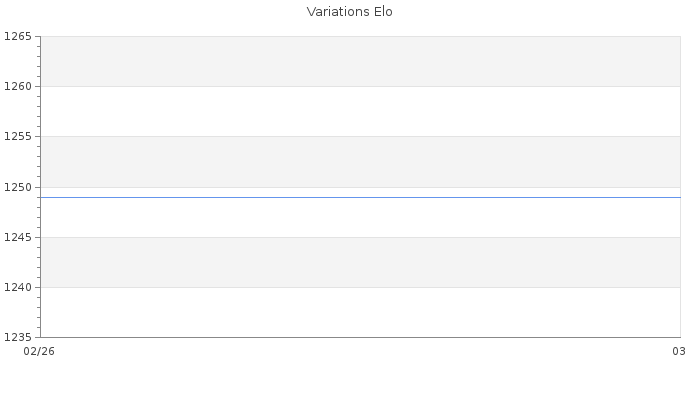Image resolution: width=700 pixels, height=400 pixels.
Task: Click the 1245 y-axis label
Action: 18,237
